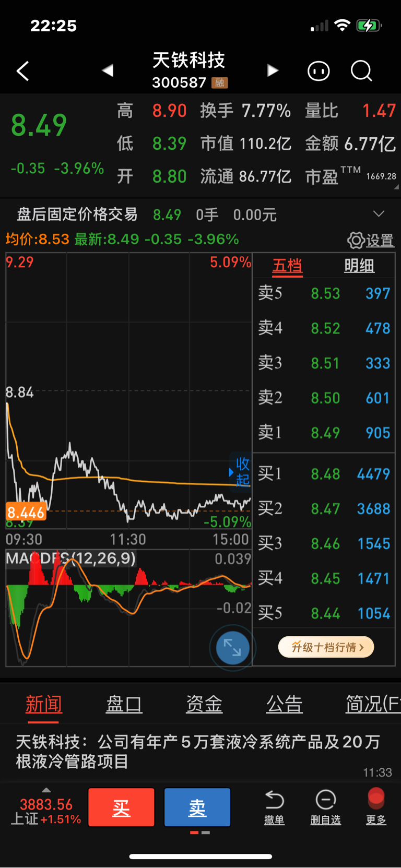Open 更多 menu
Screen dimensions: 401x868
376,807
